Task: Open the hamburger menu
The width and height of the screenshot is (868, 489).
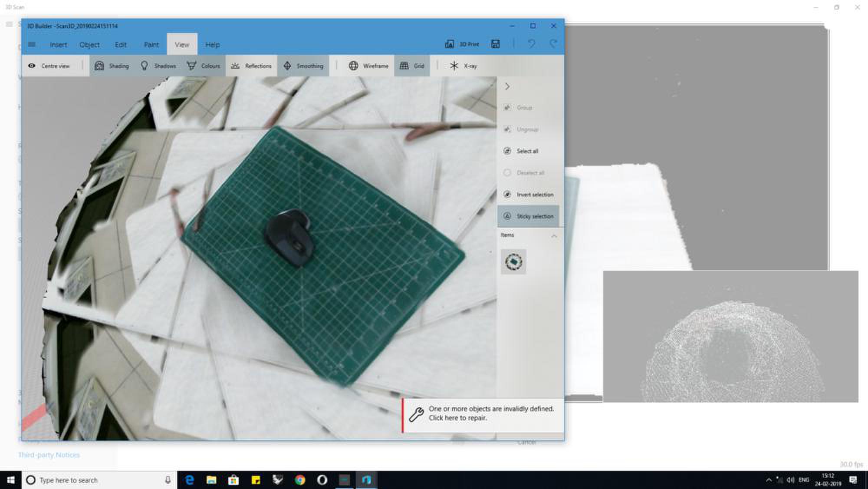Action: (32, 44)
